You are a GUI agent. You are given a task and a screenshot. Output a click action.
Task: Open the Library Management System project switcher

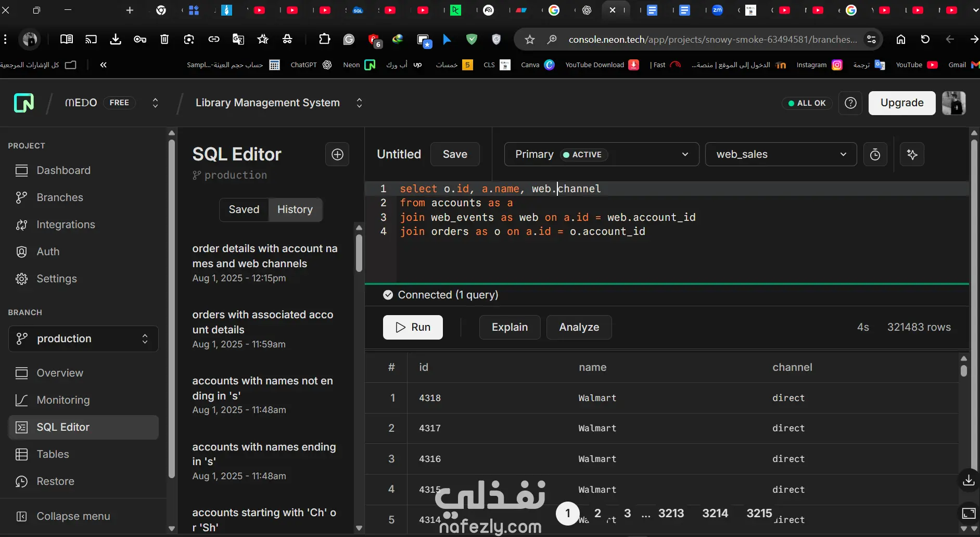[x=359, y=103]
